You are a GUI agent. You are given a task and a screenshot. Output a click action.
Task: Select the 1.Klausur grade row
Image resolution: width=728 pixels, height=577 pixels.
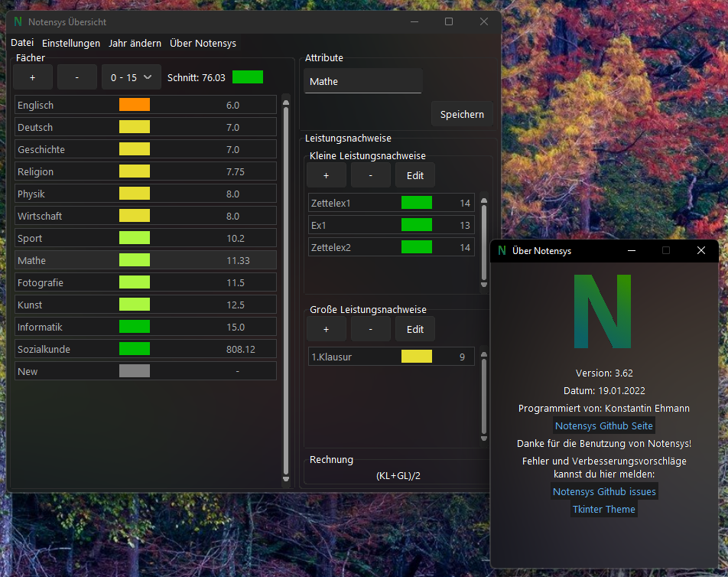(x=392, y=357)
